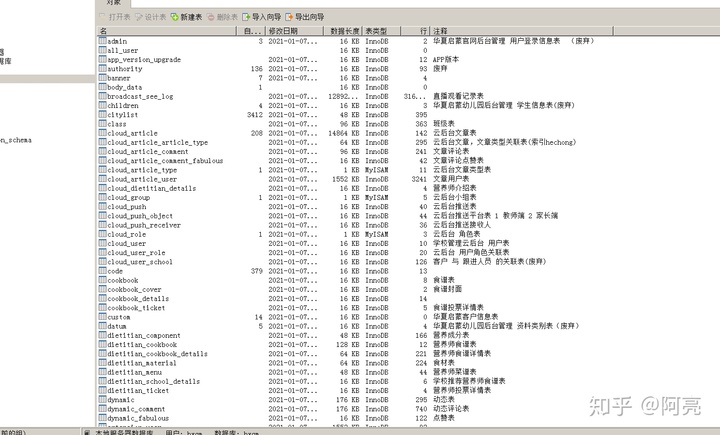
Task: Sort by the 行 column header
Action: click(415, 31)
